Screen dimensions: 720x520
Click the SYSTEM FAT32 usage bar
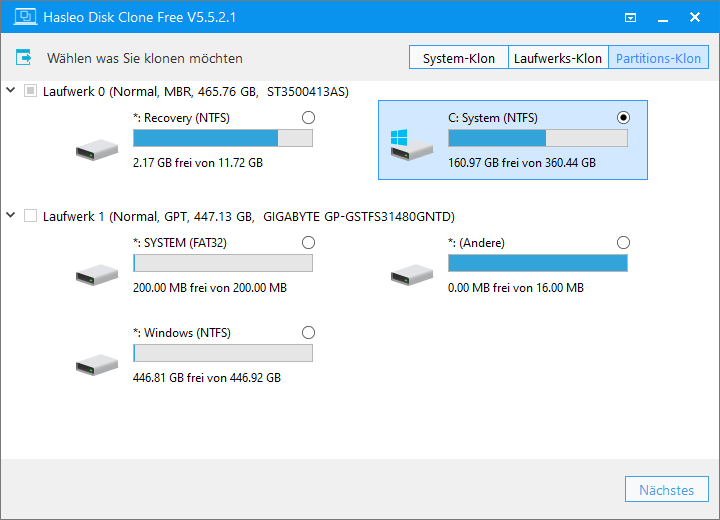tap(223, 263)
